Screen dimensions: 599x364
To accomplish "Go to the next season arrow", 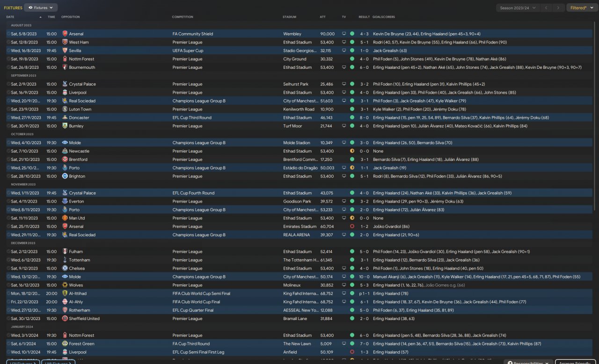I will tap(558, 7).
